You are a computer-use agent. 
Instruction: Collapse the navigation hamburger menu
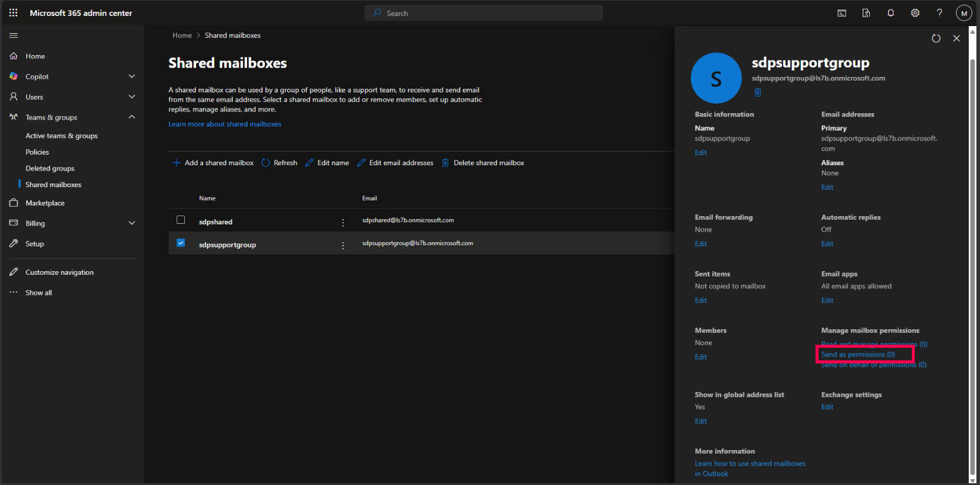point(14,36)
